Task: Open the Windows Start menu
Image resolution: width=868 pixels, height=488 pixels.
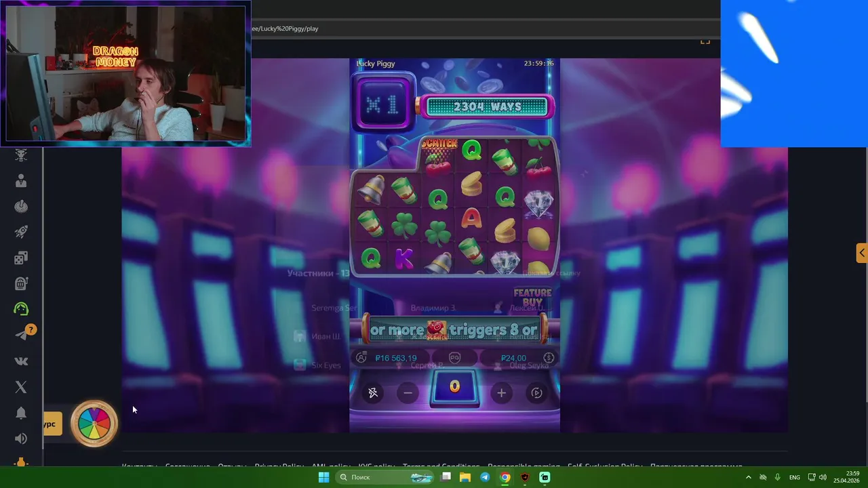Action: click(x=324, y=477)
